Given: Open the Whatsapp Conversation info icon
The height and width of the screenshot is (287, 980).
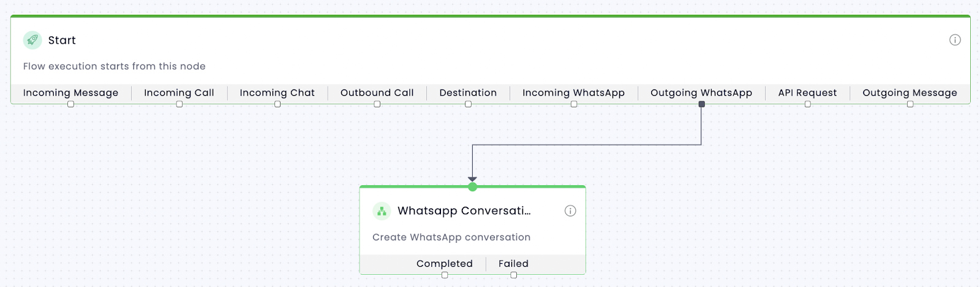Looking at the screenshot, I should click(570, 211).
